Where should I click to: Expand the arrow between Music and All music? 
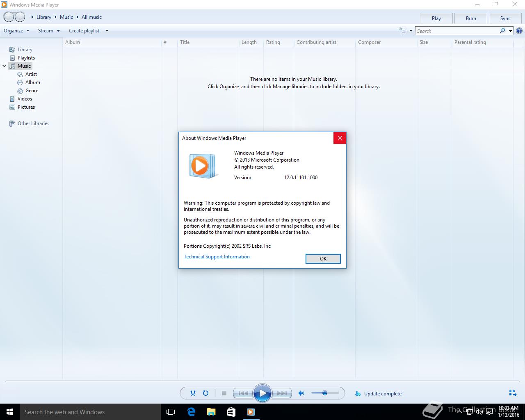click(77, 17)
